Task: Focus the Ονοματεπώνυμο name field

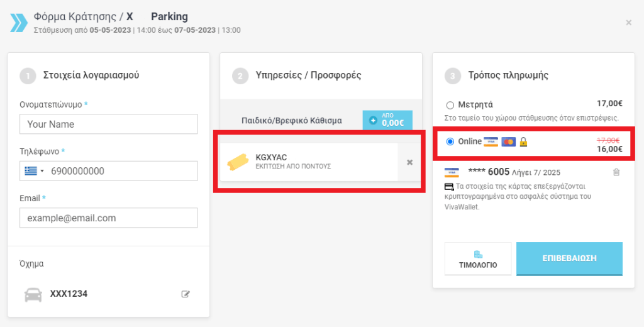Action: point(109,124)
